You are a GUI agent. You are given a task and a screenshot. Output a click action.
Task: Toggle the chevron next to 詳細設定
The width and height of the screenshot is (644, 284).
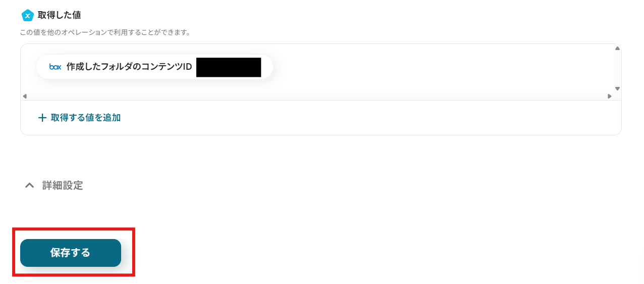pyautogui.click(x=30, y=185)
